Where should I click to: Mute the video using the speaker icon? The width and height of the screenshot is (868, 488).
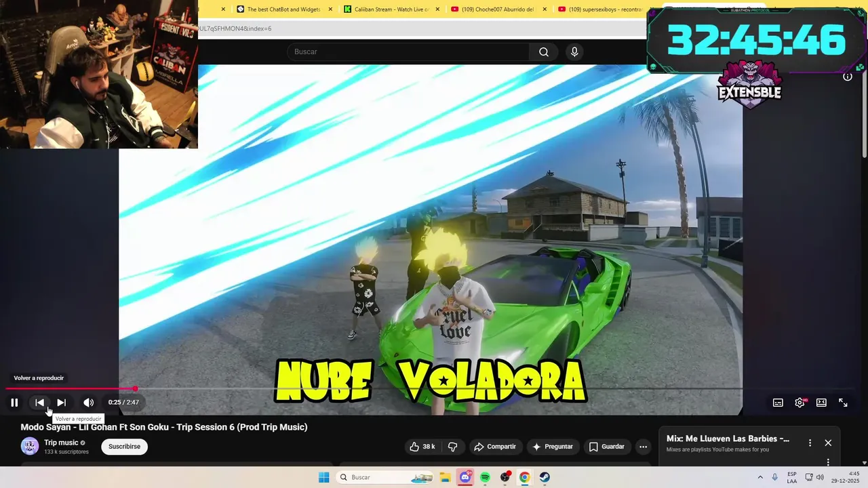(x=88, y=403)
